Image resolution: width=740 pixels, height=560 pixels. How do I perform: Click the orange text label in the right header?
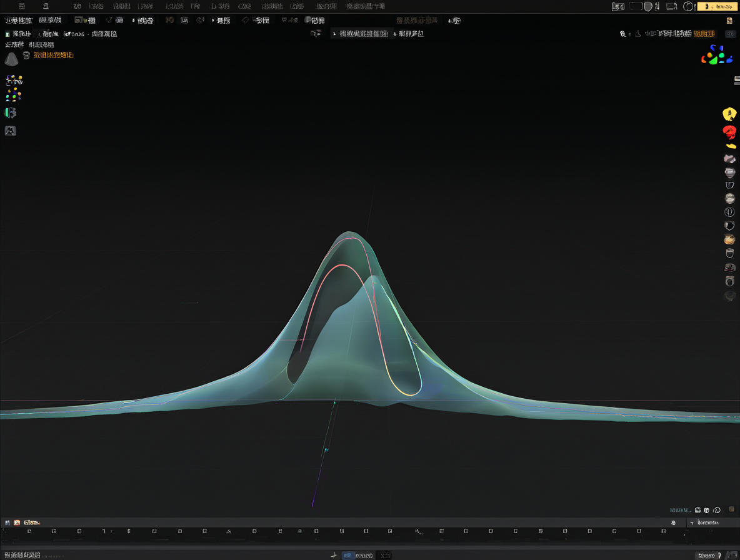click(x=704, y=34)
